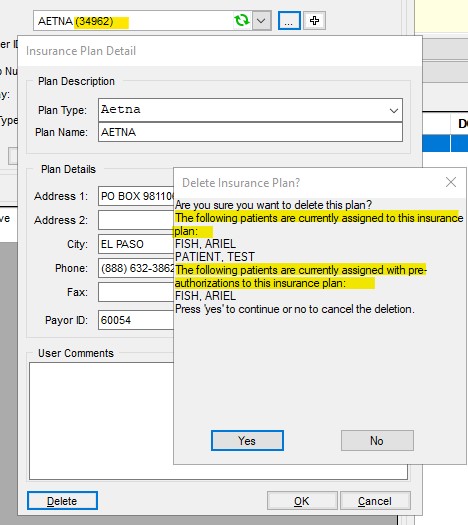
Task: Add new insurance plan with plus icon
Action: (314, 21)
